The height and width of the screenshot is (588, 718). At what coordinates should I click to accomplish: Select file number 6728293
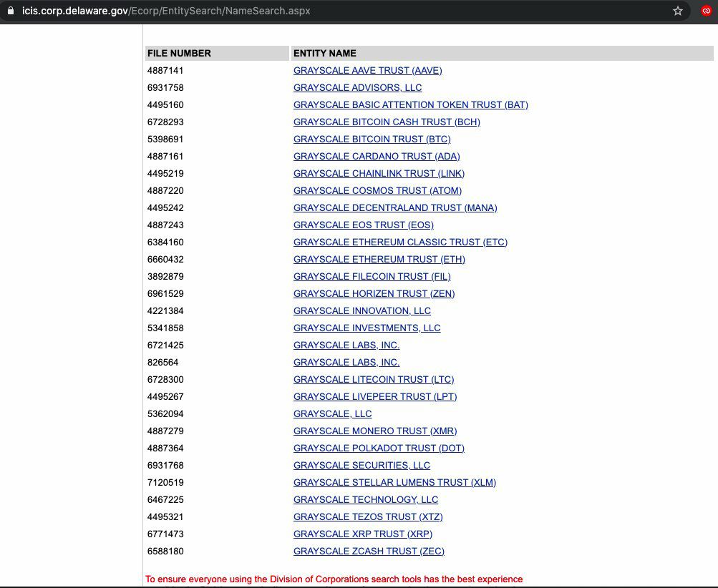point(165,122)
